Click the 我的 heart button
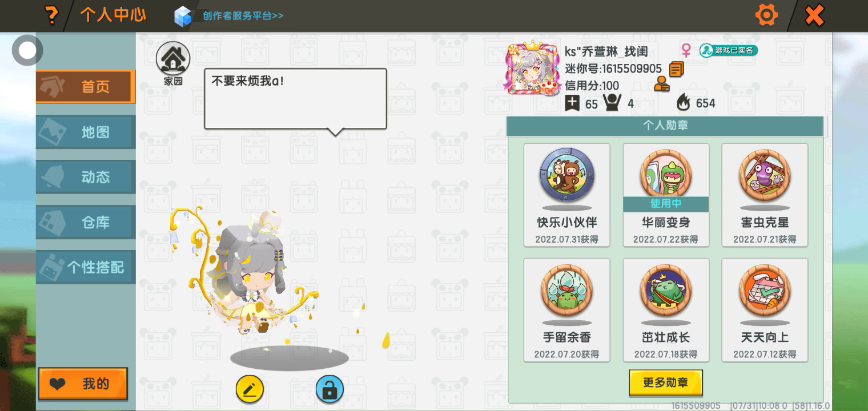 pos(83,384)
